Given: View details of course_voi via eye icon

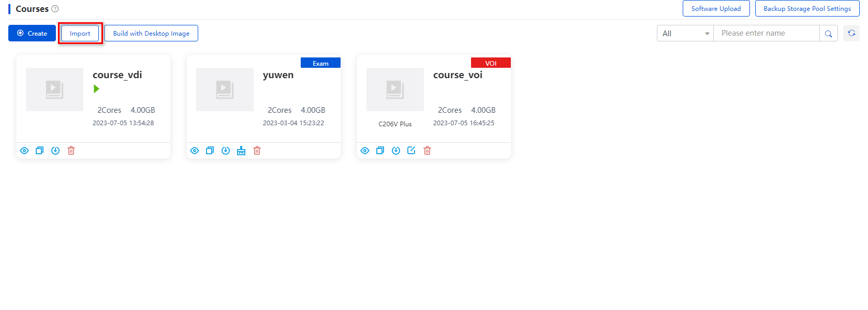Looking at the screenshot, I should pos(365,151).
